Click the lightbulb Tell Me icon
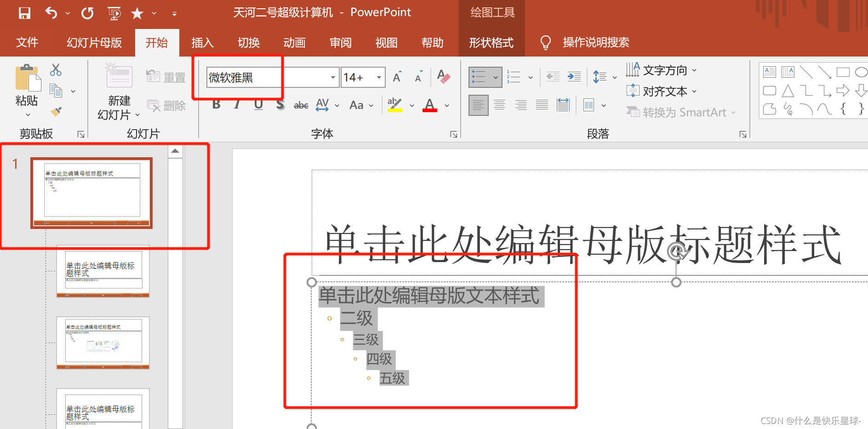Viewport: 868px width, 429px height. [546, 42]
